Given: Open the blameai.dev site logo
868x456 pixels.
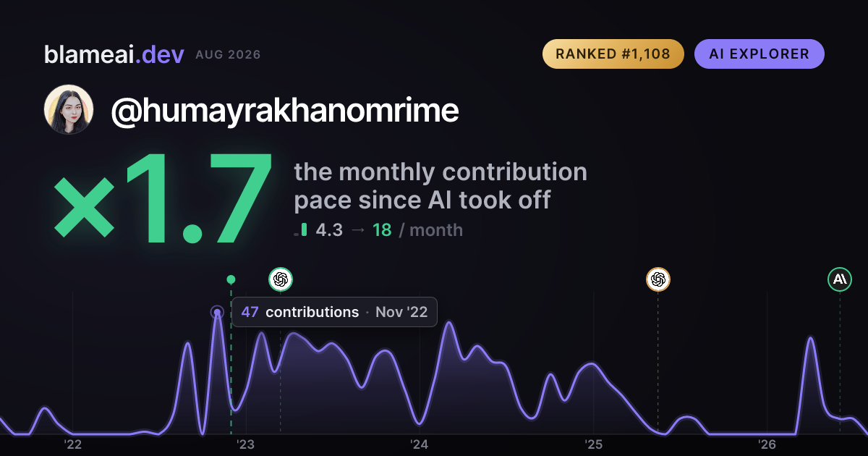Looking at the screenshot, I should tap(114, 54).
